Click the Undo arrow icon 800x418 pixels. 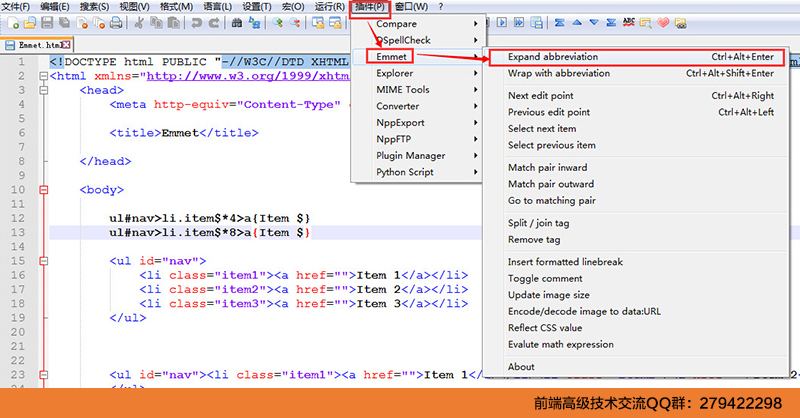point(196,23)
